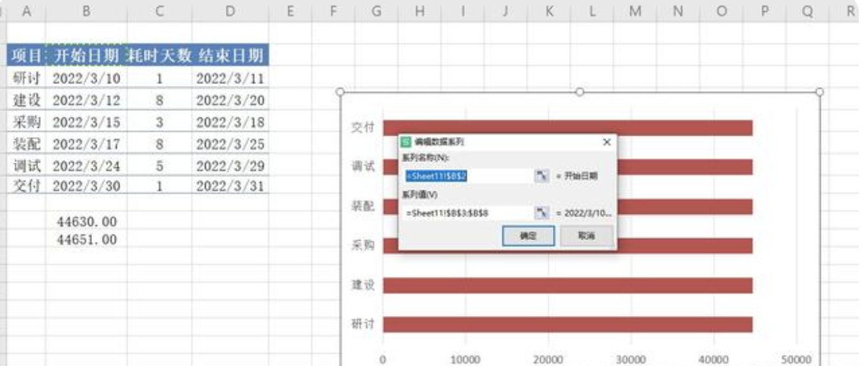Image resolution: width=868 pixels, height=366 pixels.
Task: Click the top-center chart resize handle
Action: point(580,92)
